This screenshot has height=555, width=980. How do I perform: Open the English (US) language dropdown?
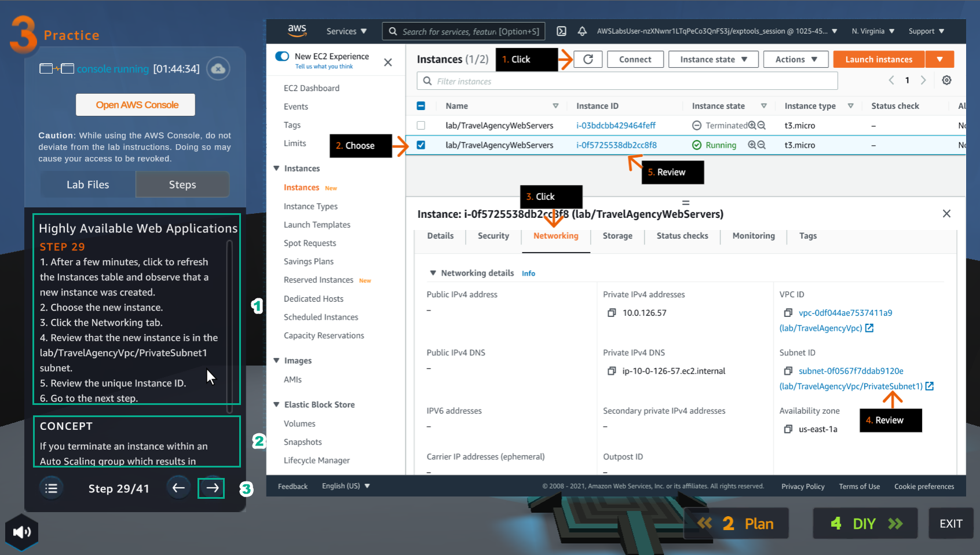coord(346,486)
